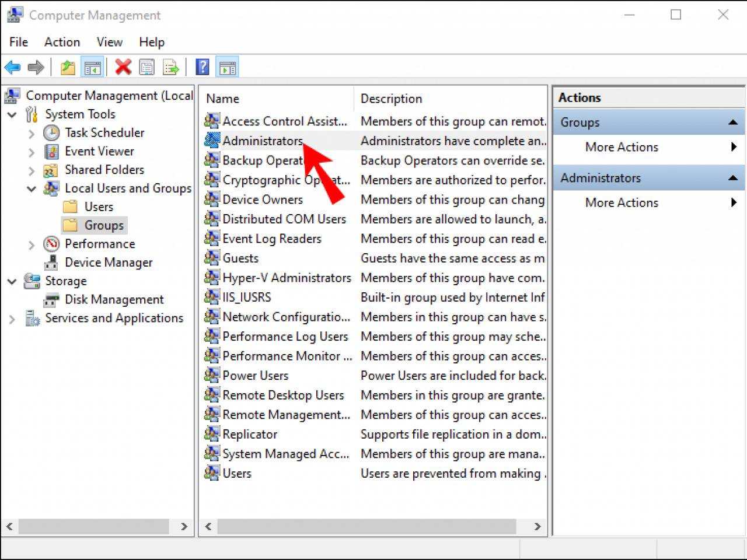Click the Help question mark icon

coord(202,66)
